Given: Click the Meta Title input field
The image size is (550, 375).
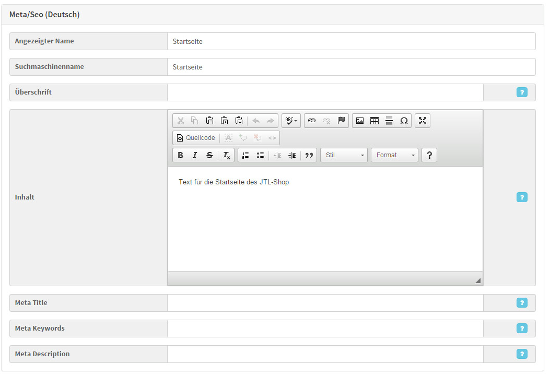Looking at the screenshot, I should pos(326,303).
